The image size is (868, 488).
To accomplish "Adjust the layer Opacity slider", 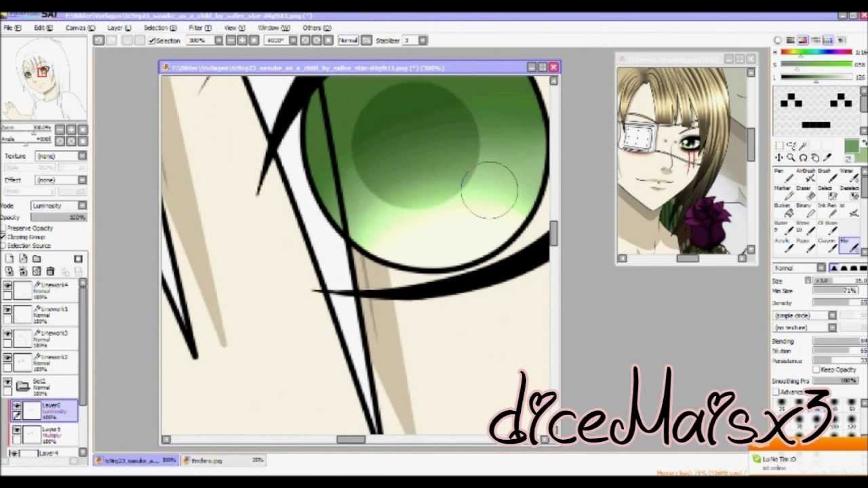I will coord(59,217).
